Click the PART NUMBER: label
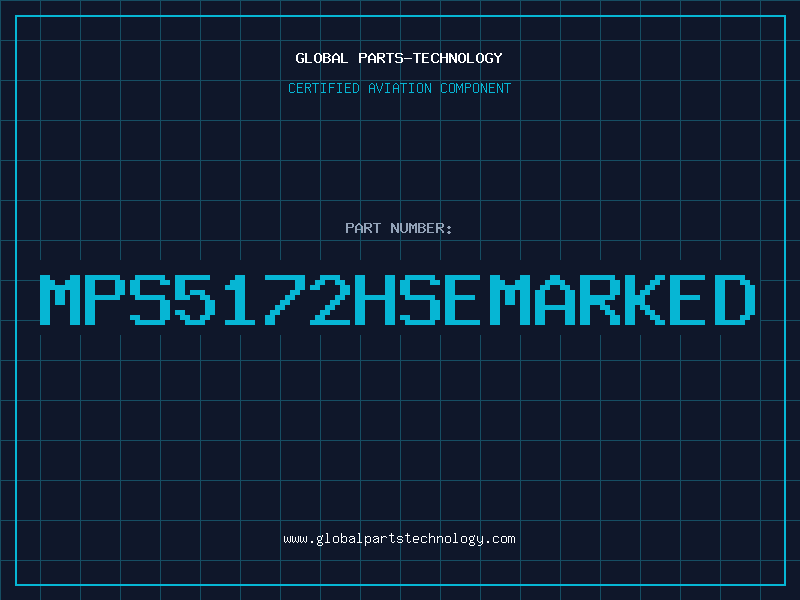This screenshot has height=600, width=800. click(x=399, y=228)
